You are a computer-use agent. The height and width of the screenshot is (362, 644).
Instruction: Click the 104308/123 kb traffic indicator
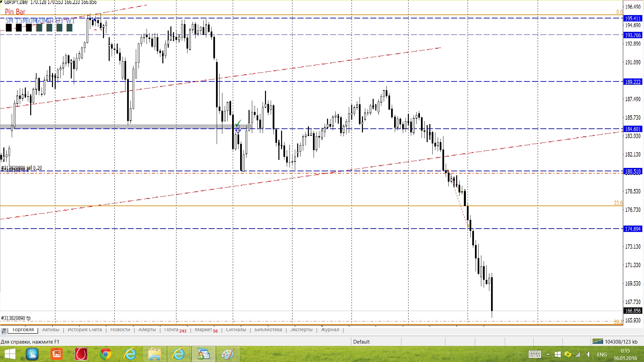[x=621, y=342]
